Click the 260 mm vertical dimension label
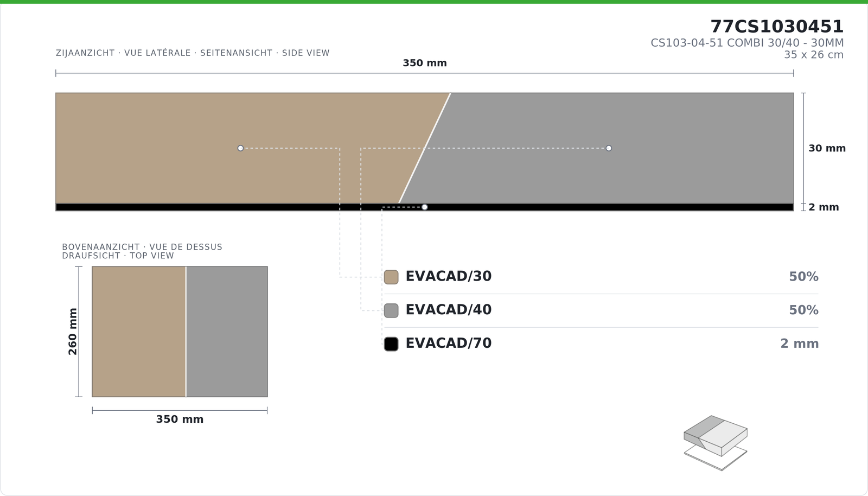The width and height of the screenshot is (868, 496). pyautogui.click(x=73, y=332)
